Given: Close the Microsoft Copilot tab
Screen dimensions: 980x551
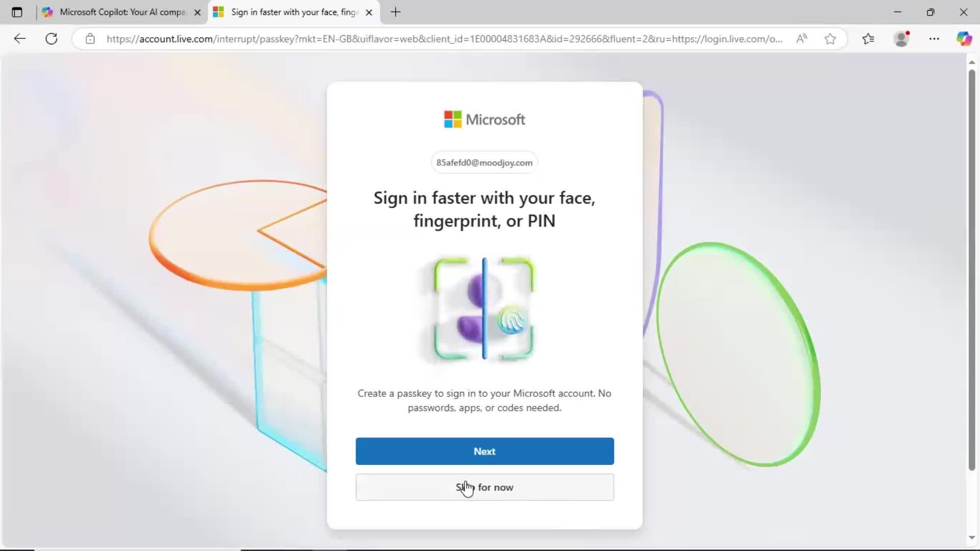Looking at the screenshot, I should coord(198,12).
